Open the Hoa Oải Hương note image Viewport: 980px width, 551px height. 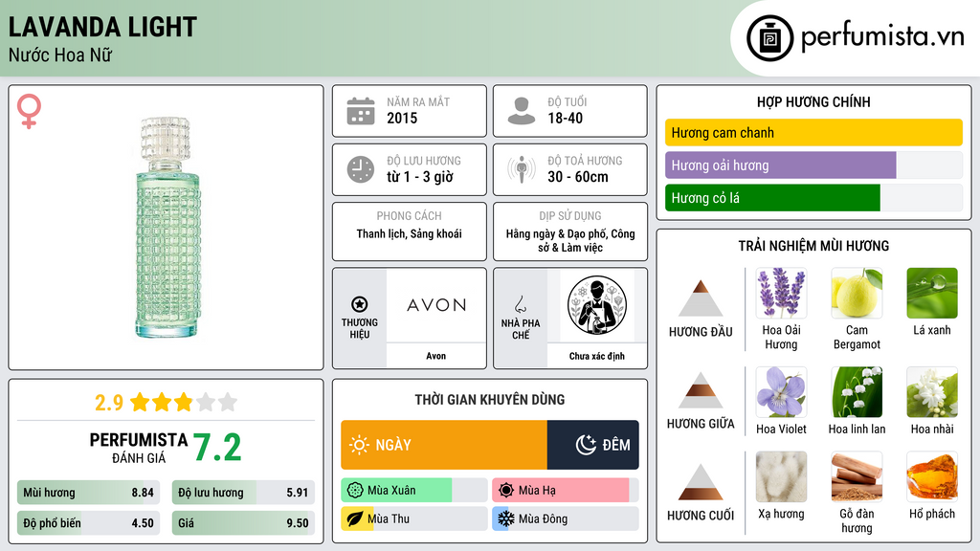[x=781, y=293]
